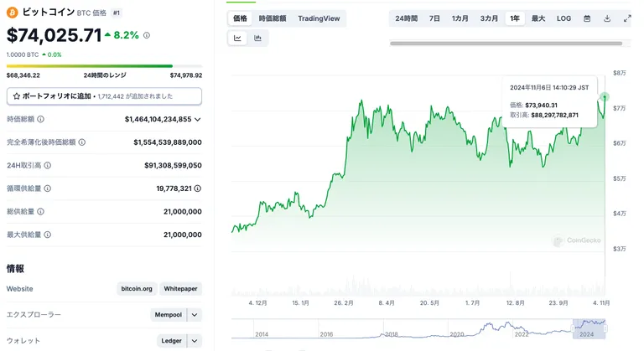Download chart data icon

click(x=607, y=18)
